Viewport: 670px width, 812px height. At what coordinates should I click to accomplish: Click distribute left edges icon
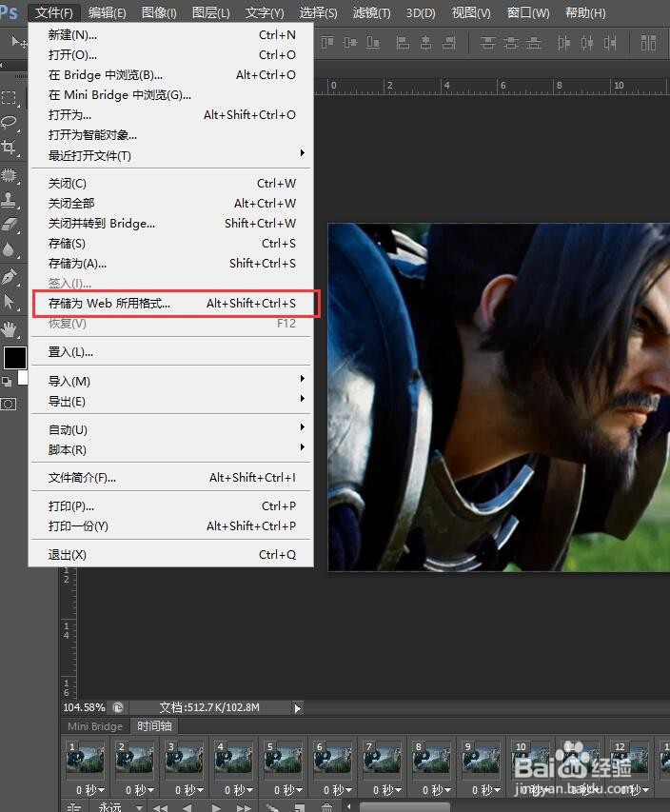click(563, 43)
